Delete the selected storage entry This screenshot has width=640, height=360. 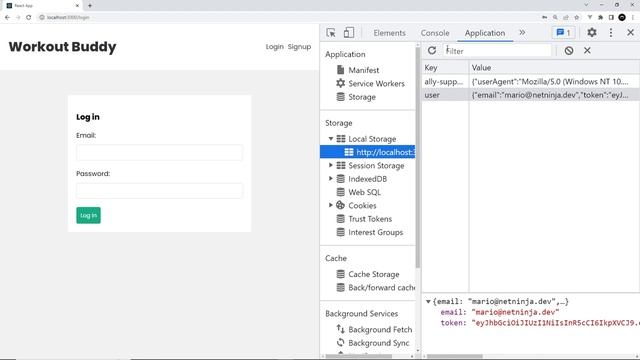click(587, 51)
